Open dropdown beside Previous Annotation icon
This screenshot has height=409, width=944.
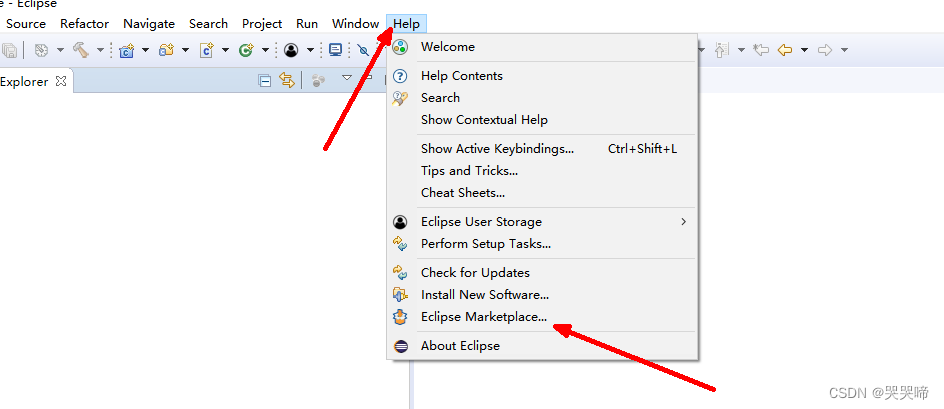tap(741, 50)
